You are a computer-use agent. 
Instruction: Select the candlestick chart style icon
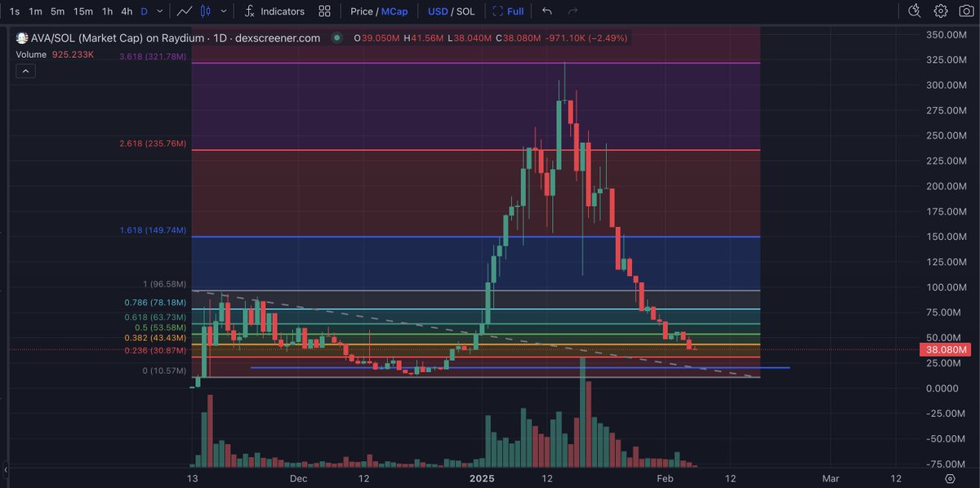point(204,11)
